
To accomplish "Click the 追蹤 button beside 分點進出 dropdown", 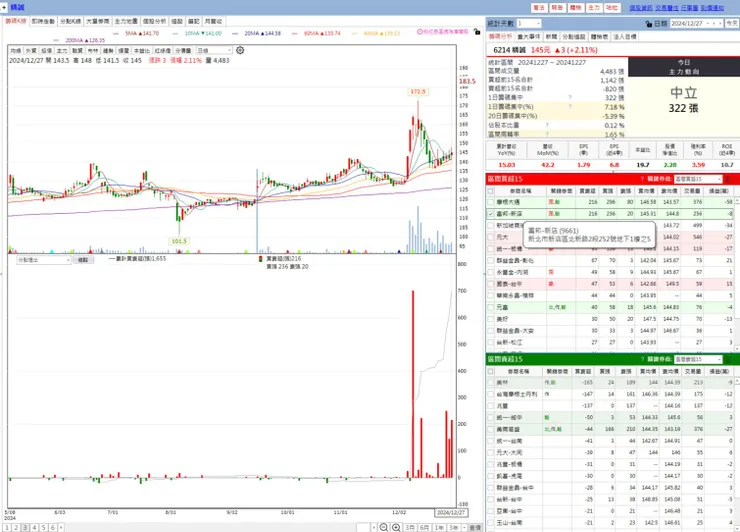I will click(83, 260).
